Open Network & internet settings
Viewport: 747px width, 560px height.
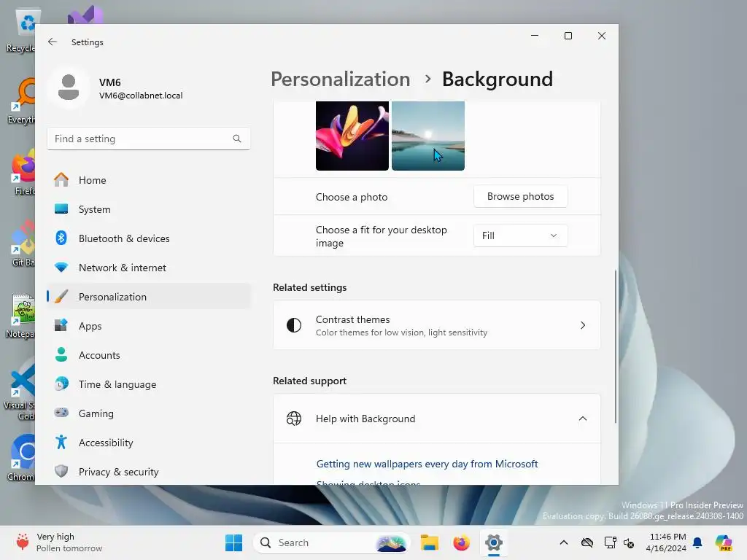click(149, 267)
